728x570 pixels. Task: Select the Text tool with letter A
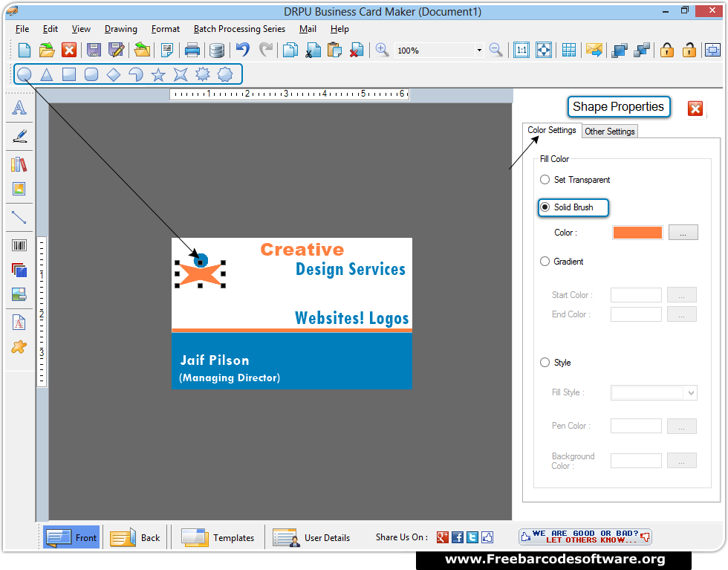pyautogui.click(x=19, y=108)
